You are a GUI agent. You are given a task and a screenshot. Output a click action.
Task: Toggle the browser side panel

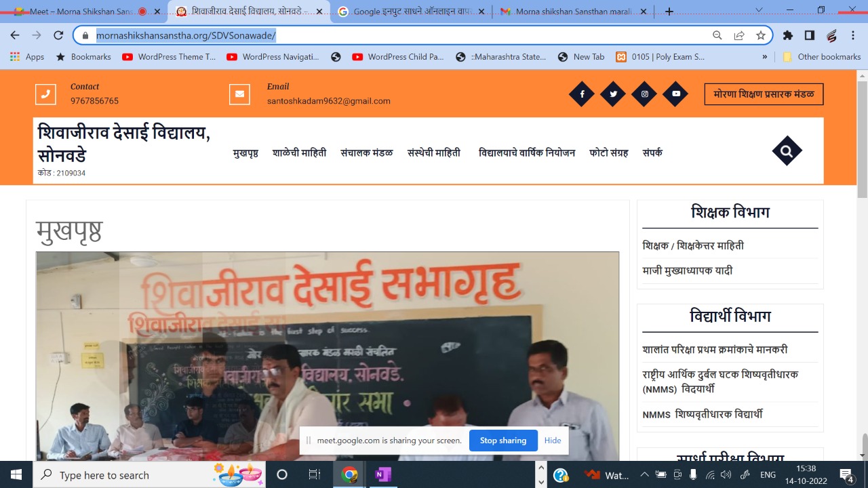(x=809, y=35)
